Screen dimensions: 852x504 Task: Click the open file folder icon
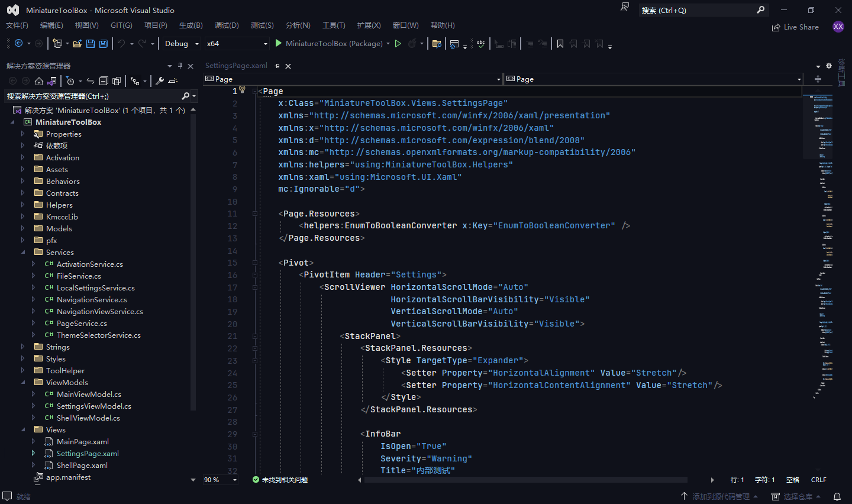click(78, 43)
